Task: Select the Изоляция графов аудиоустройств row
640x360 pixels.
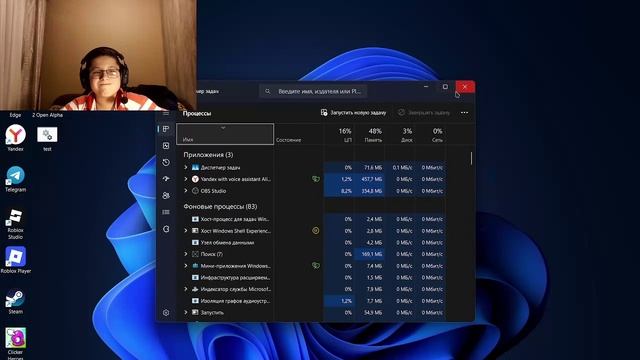Action: tap(311, 301)
